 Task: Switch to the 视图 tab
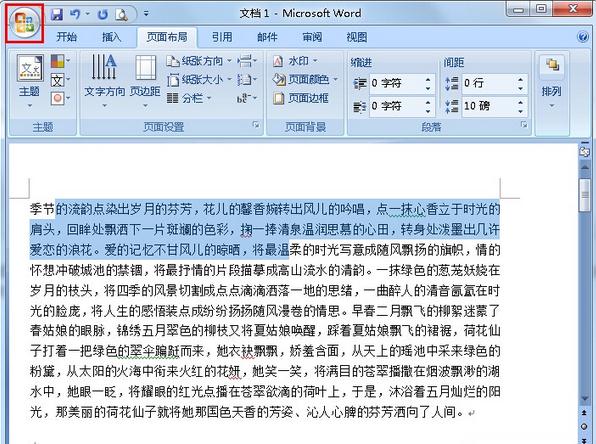tap(357, 37)
